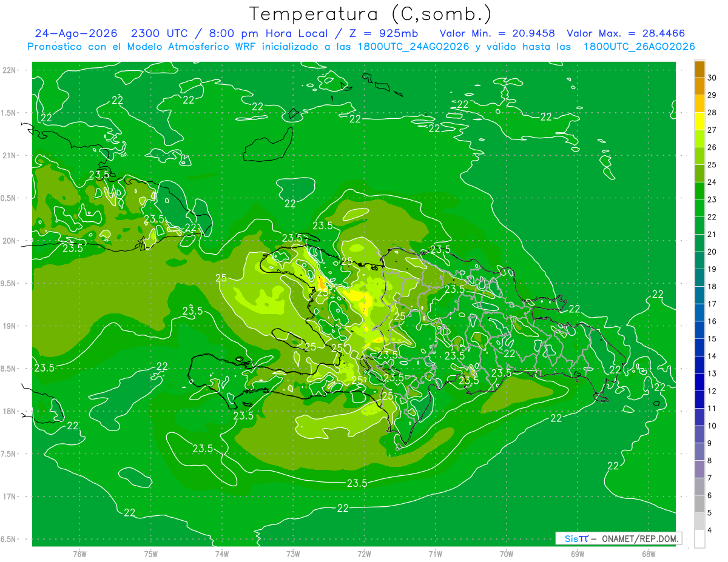Click the legend value "10" on the color bar

point(712,426)
